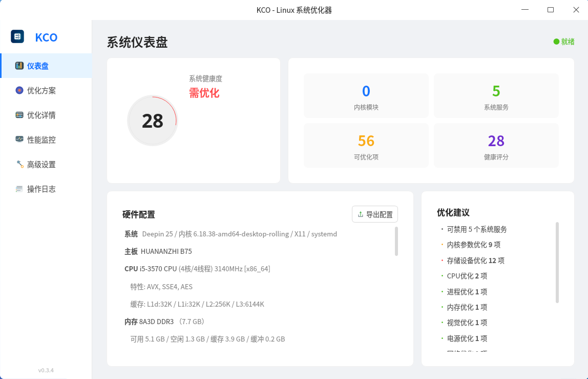Go to the 优化详情 section
Viewport: 588px width, 379px height.
(46, 115)
